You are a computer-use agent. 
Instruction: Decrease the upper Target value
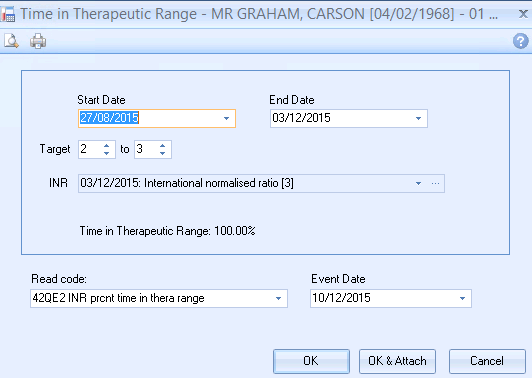tap(163, 153)
